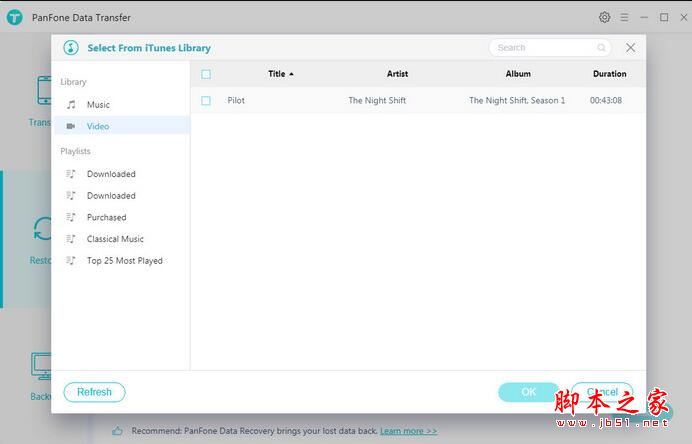Click artist The Night Shift cell

(x=377, y=100)
